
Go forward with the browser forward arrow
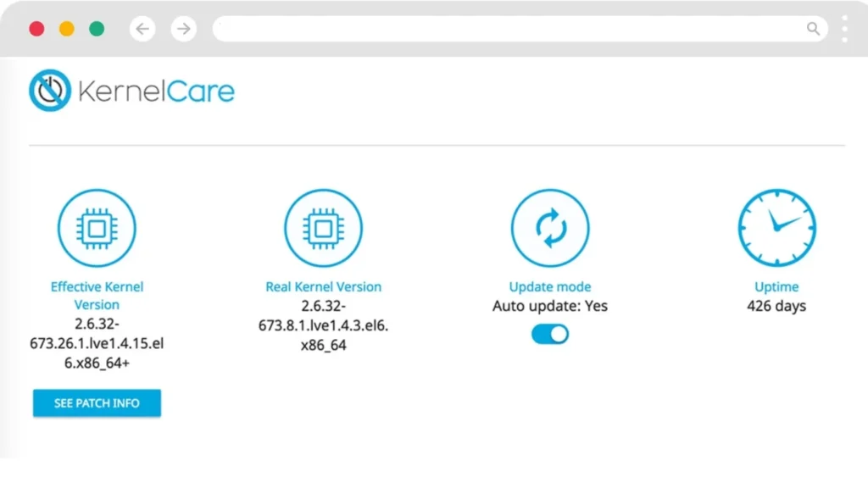(x=184, y=29)
